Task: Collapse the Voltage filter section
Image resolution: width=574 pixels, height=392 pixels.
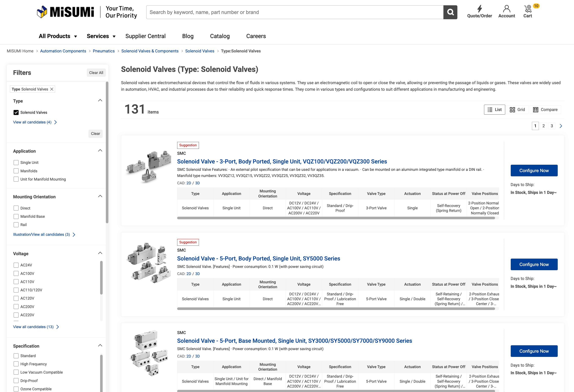Action: [100, 253]
